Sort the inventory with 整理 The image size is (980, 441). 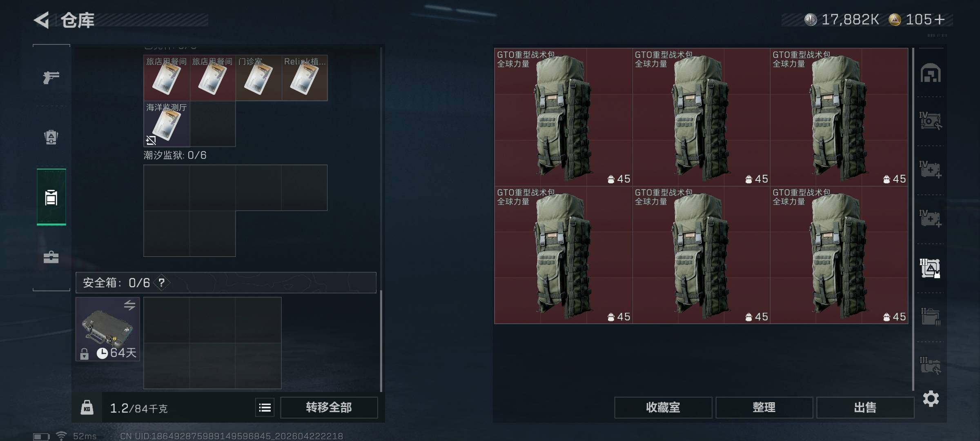[x=764, y=408]
